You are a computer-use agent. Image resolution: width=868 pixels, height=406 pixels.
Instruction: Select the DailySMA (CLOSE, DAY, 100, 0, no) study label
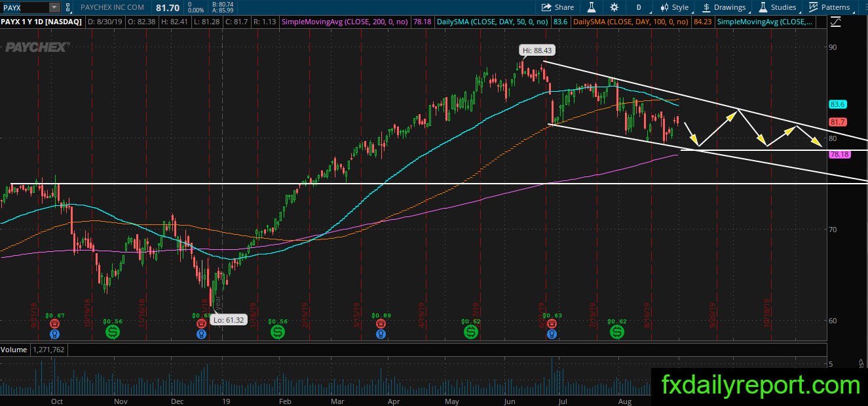coord(630,22)
